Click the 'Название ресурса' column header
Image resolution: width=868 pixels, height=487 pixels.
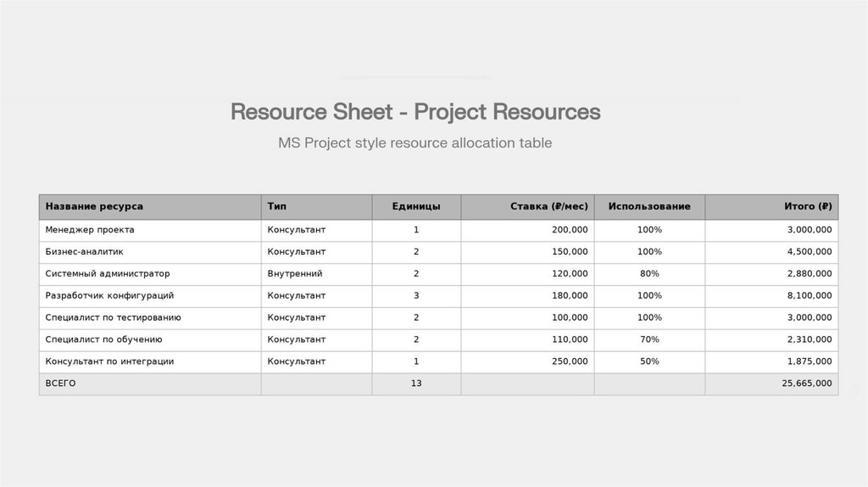coord(94,206)
